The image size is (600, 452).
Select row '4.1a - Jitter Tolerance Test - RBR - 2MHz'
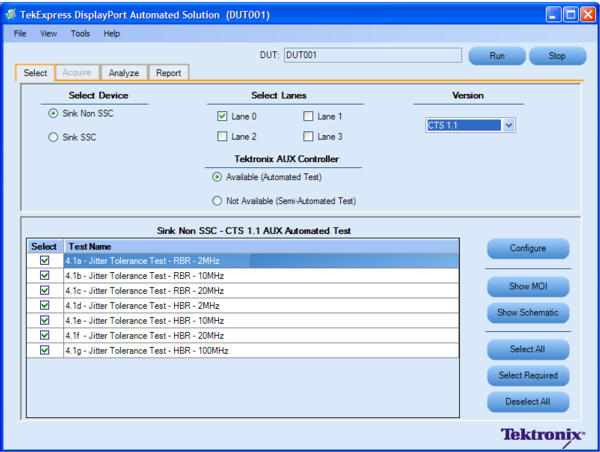point(261,261)
